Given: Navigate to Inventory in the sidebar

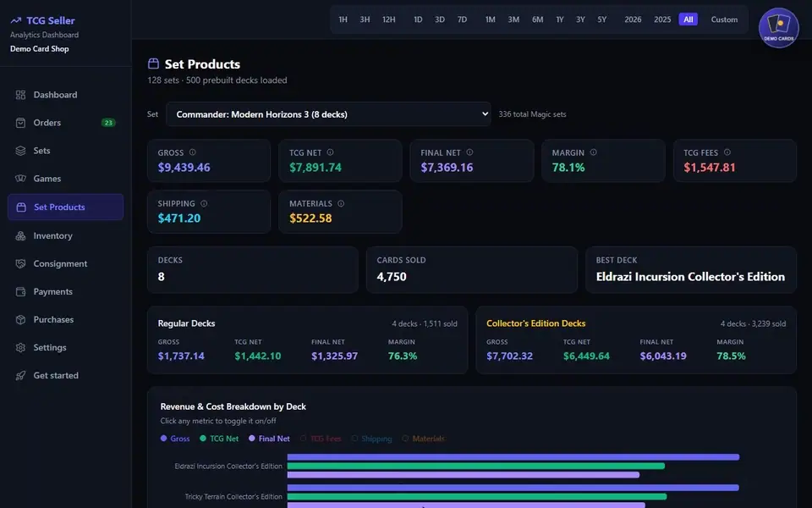Looking at the screenshot, I should pyautogui.click(x=66, y=236).
